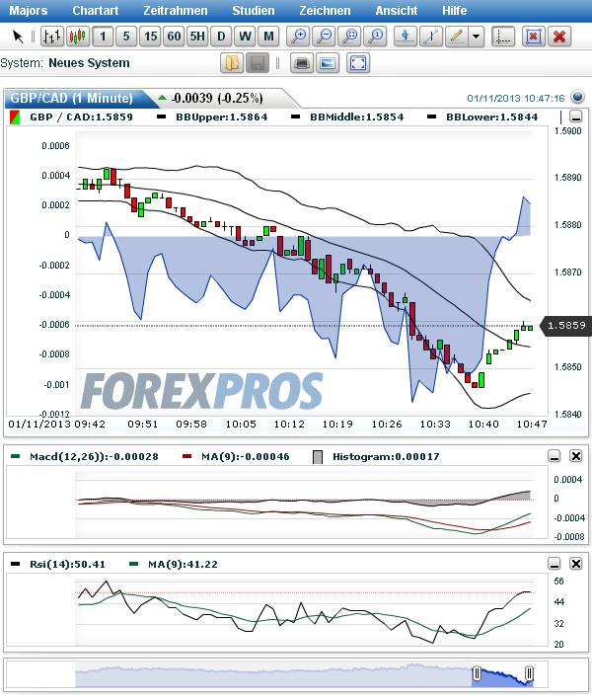Click the 01/11/2013 10:47:16 timestamp

coord(516,98)
